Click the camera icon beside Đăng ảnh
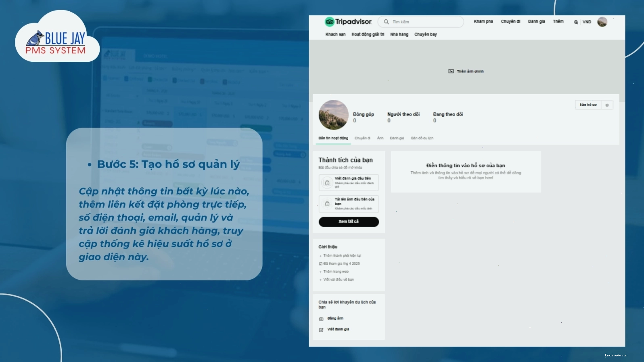644x362 pixels. (x=321, y=319)
